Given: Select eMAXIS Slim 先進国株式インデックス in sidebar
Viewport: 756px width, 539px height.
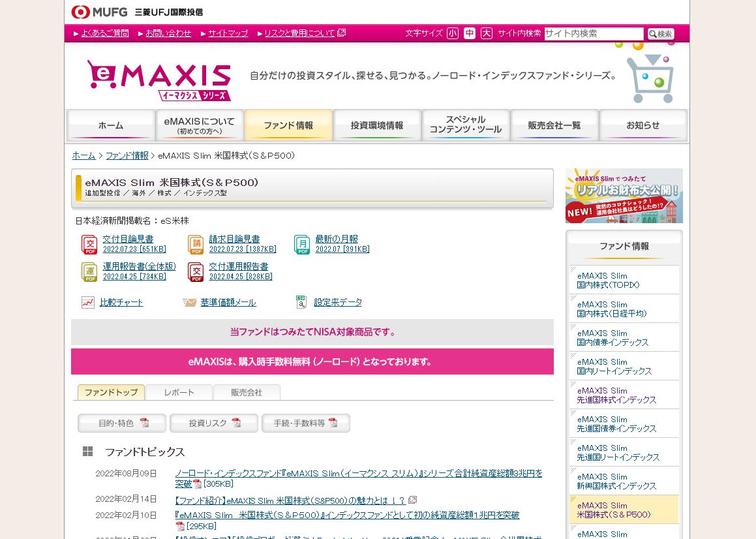Looking at the screenshot, I should pos(624,395).
